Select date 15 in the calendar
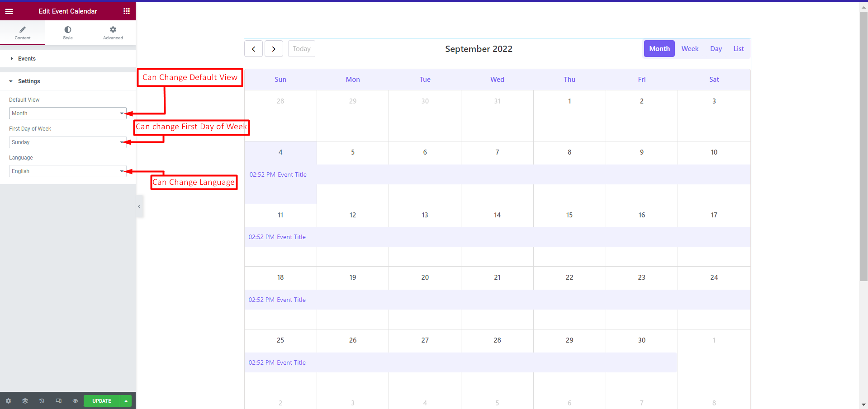 [569, 215]
